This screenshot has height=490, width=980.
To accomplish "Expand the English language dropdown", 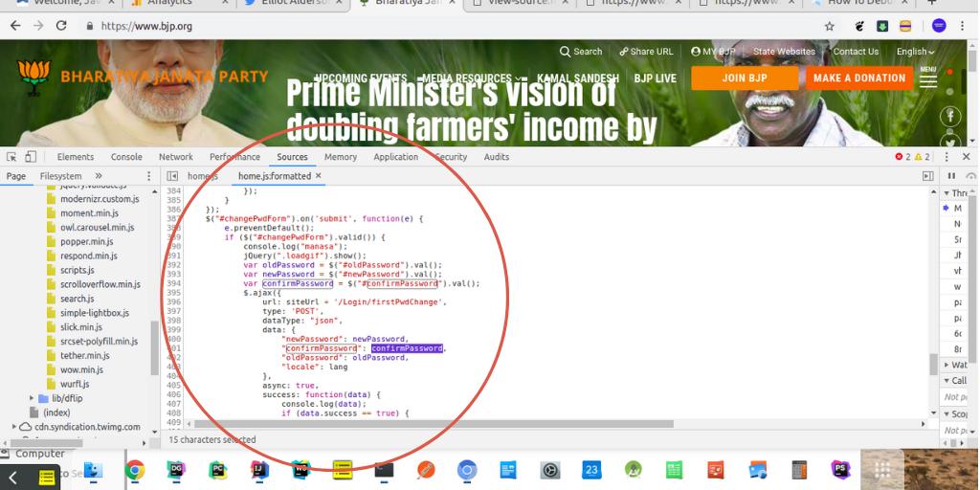I will [916, 52].
